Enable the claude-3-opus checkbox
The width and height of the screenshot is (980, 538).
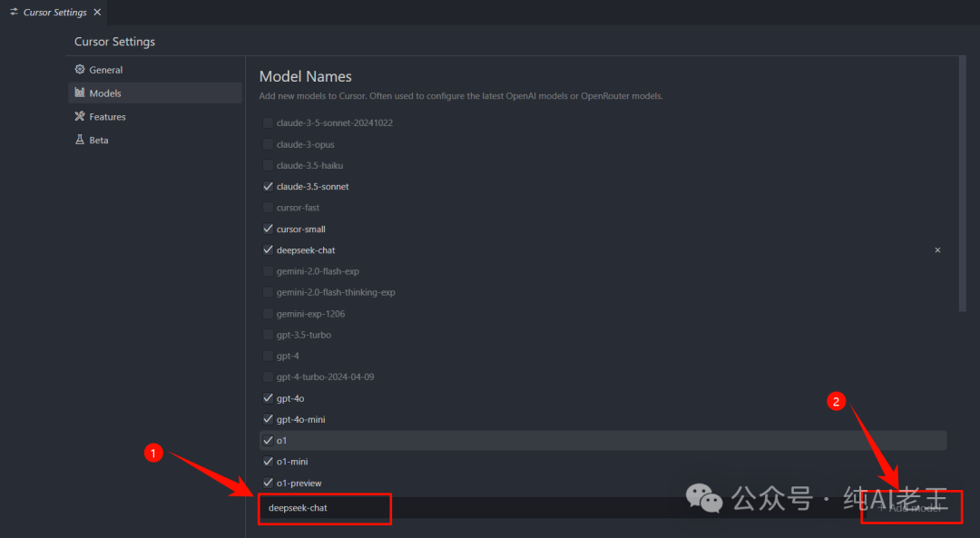click(x=268, y=144)
